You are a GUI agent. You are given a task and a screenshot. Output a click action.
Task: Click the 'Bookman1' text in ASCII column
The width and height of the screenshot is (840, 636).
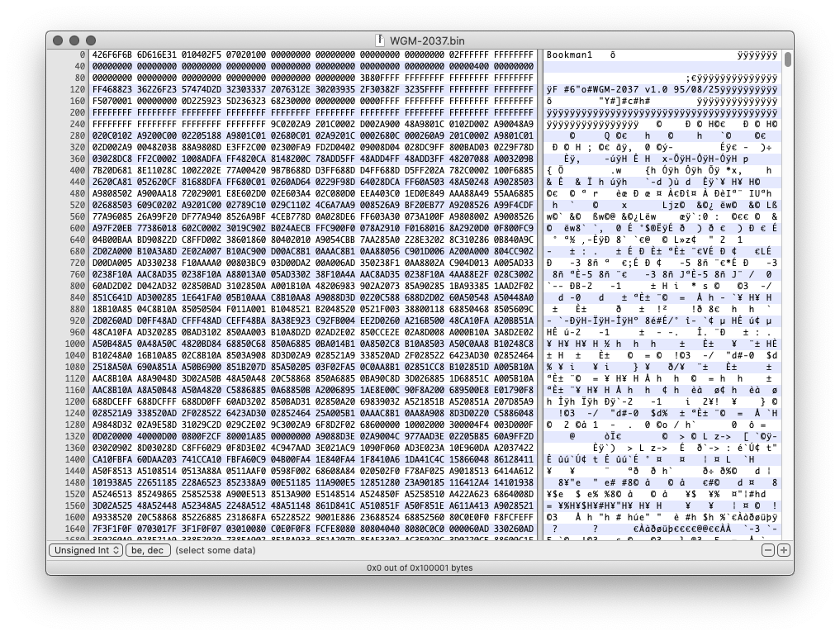570,55
